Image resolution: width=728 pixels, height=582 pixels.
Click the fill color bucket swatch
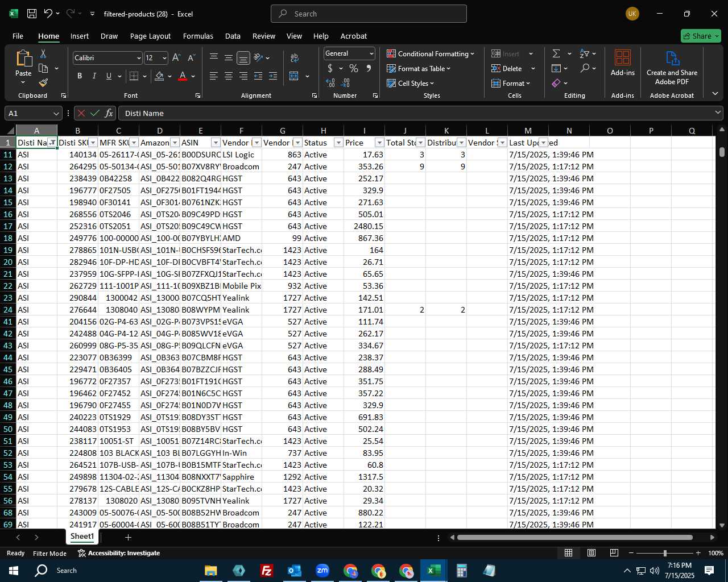point(159,76)
